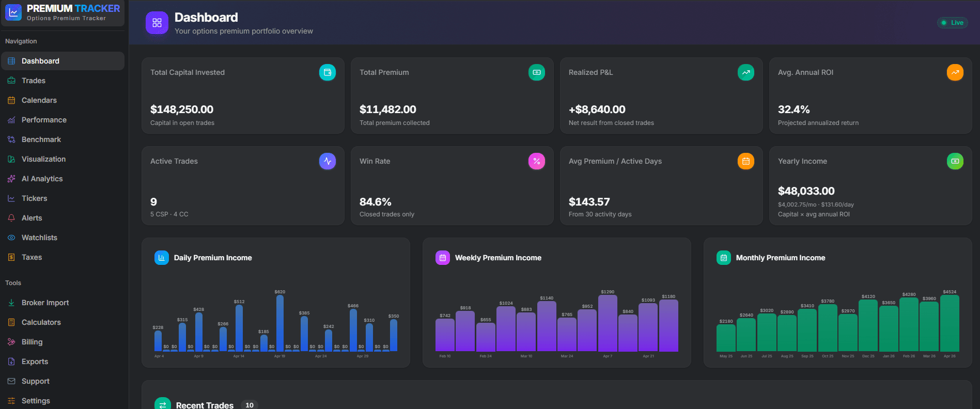Click the AI Analytics sparkle icon
The image size is (980, 409).
click(x=11, y=179)
